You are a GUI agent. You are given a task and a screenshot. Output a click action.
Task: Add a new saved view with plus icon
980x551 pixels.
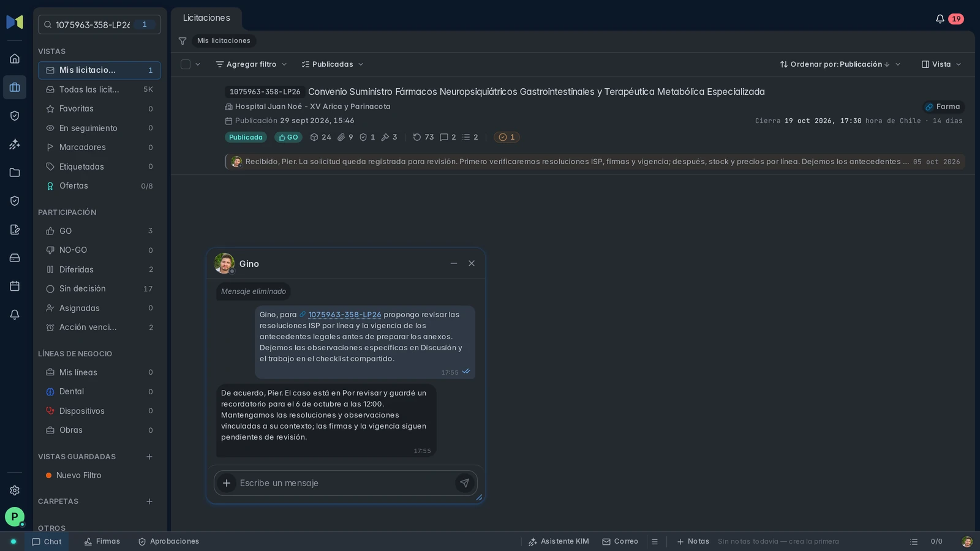point(149,457)
